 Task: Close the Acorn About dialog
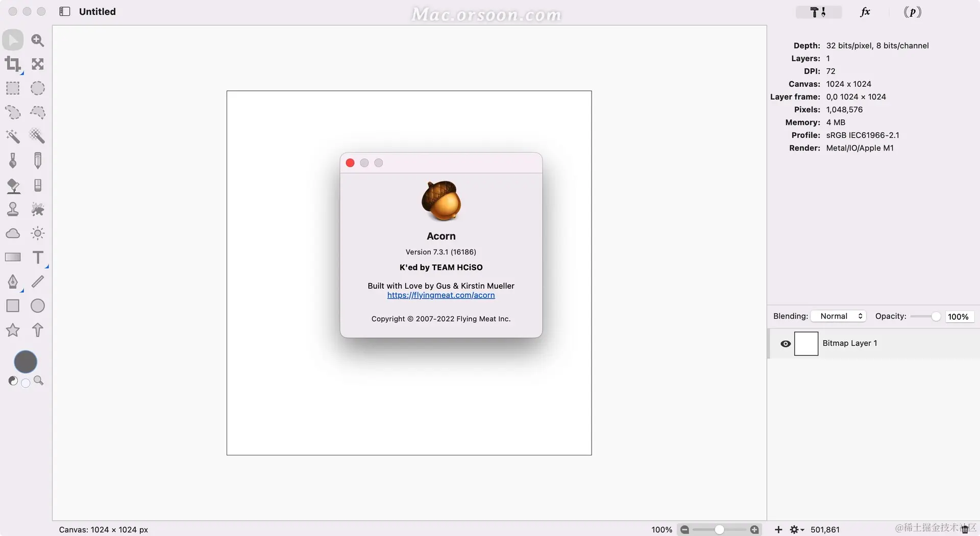pos(350,163)
